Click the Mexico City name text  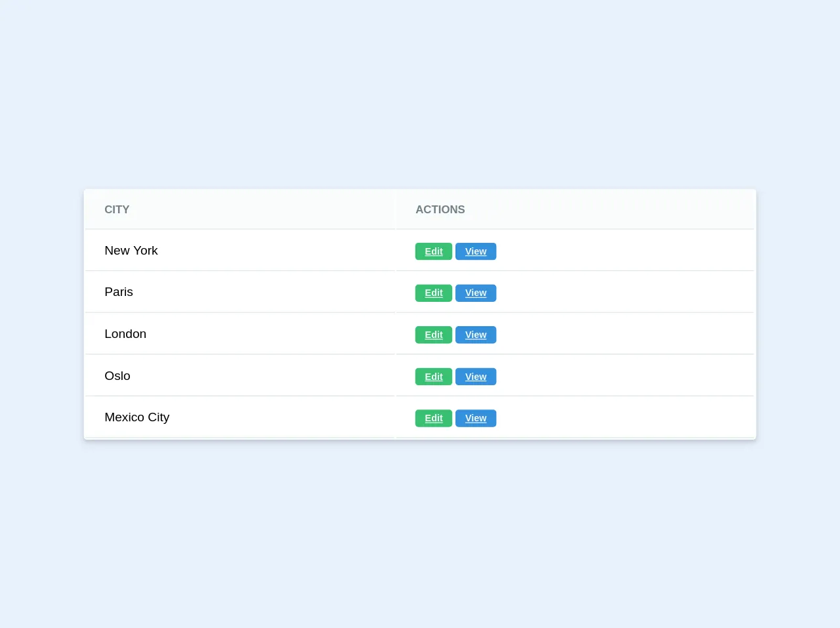[x=136, y=417]
